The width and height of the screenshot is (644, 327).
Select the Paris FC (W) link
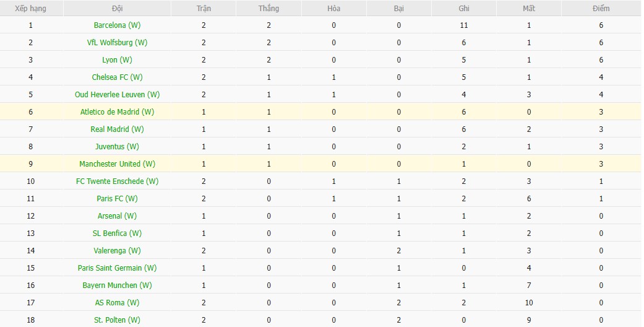(117, 199)
